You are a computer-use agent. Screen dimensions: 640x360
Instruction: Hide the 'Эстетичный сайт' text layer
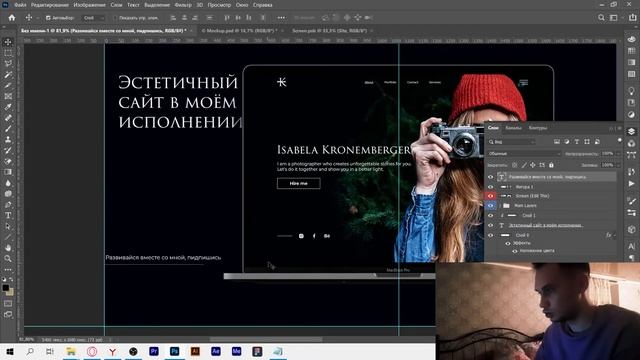tap(491, 225)
